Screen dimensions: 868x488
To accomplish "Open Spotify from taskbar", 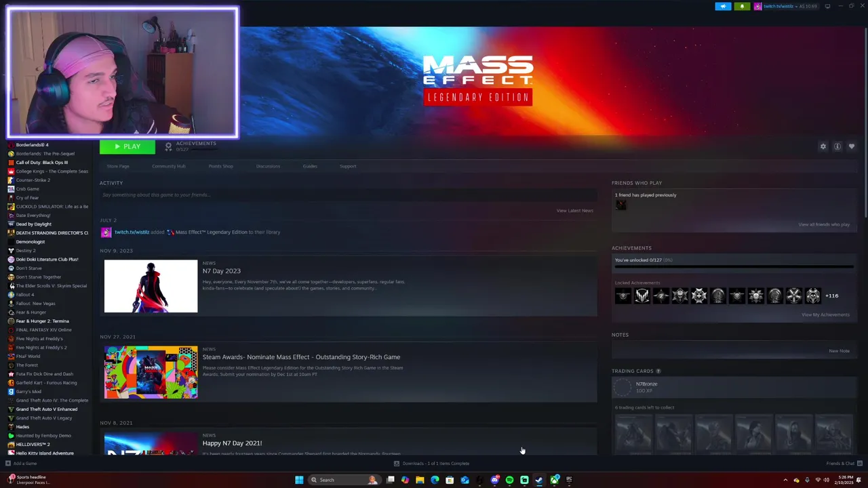I will 509,480.
